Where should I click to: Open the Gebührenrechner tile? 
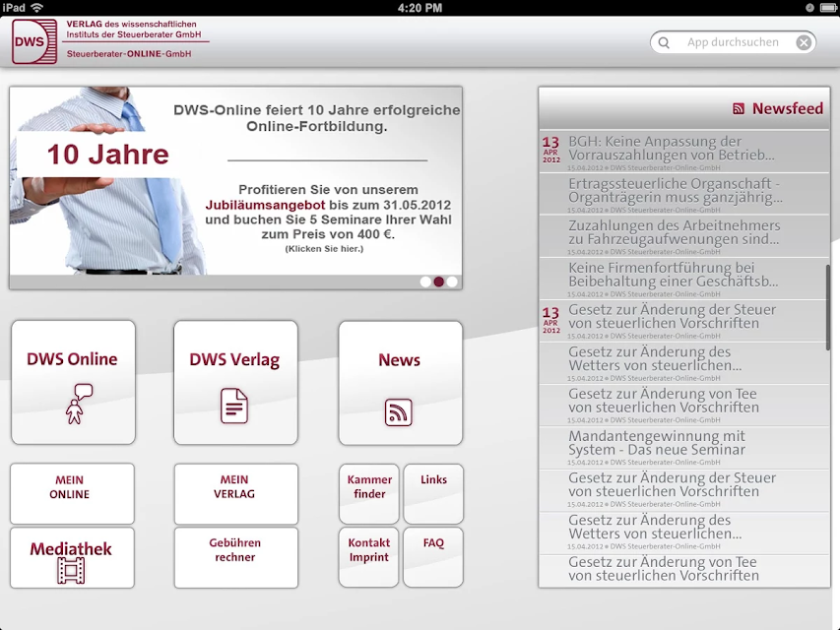click(235, 558)
